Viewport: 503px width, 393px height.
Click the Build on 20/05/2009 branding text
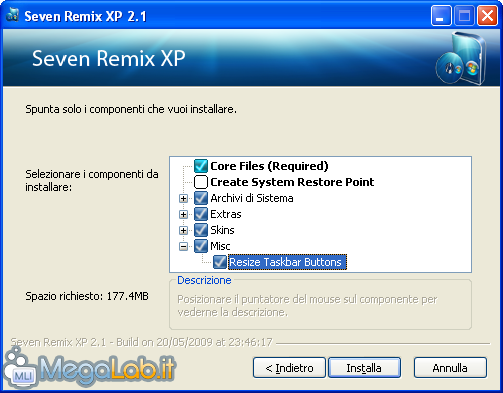[x=141, y=342]
